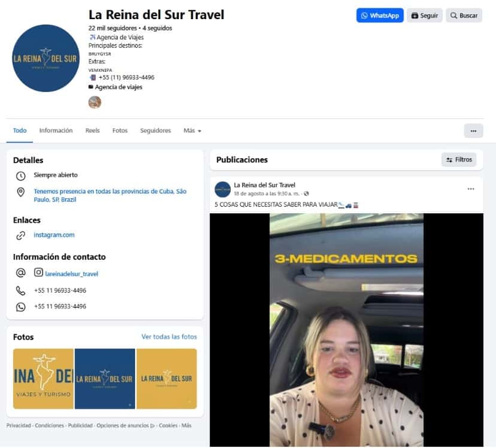Open the instagram.com link
The height and width of the screenshot is (448, 496).
coord(54,235)
